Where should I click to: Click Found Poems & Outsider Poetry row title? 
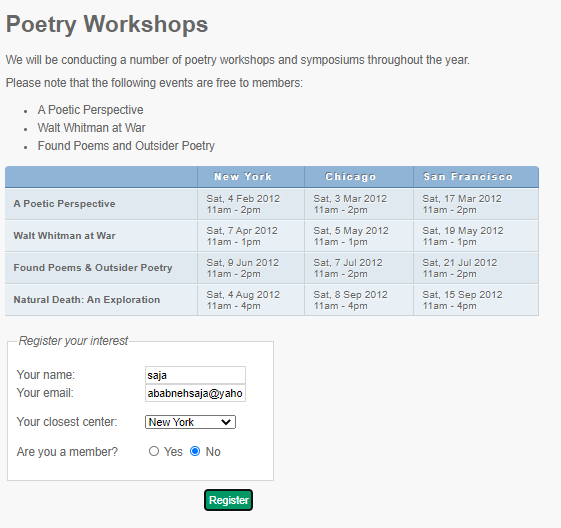93,268
